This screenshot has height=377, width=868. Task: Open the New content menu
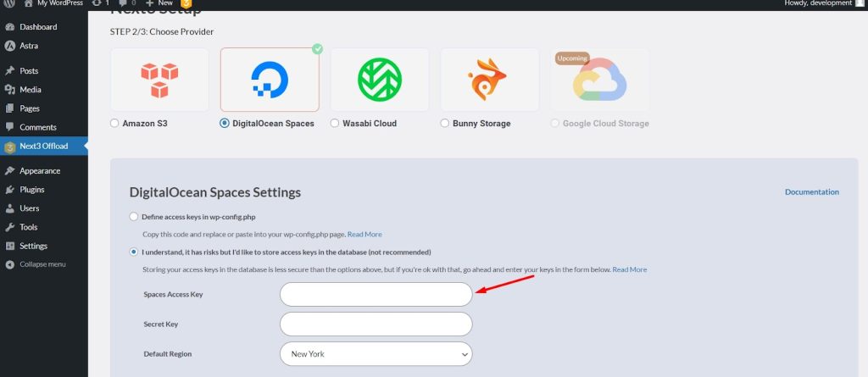[x=159, y=3]
